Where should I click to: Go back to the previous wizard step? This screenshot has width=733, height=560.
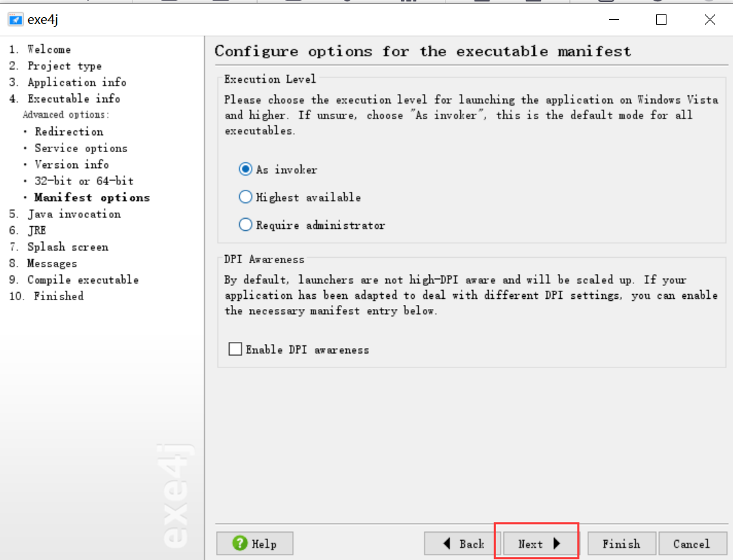(x=461, y=544)
